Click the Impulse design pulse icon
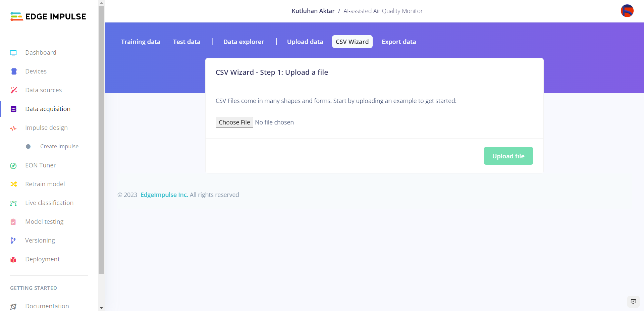This screenshot has height=311, width=644. 13,128
